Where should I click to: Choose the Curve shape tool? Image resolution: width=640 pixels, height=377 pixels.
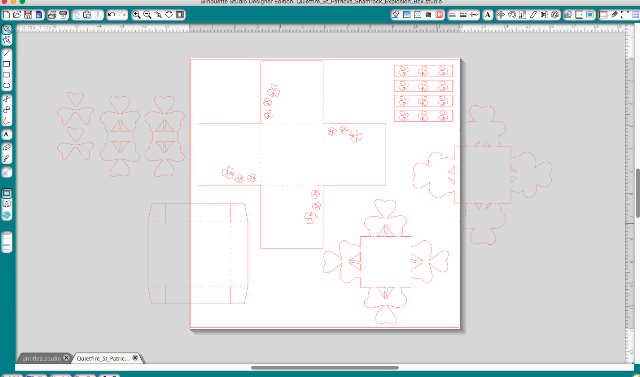[x=7, y=110]
